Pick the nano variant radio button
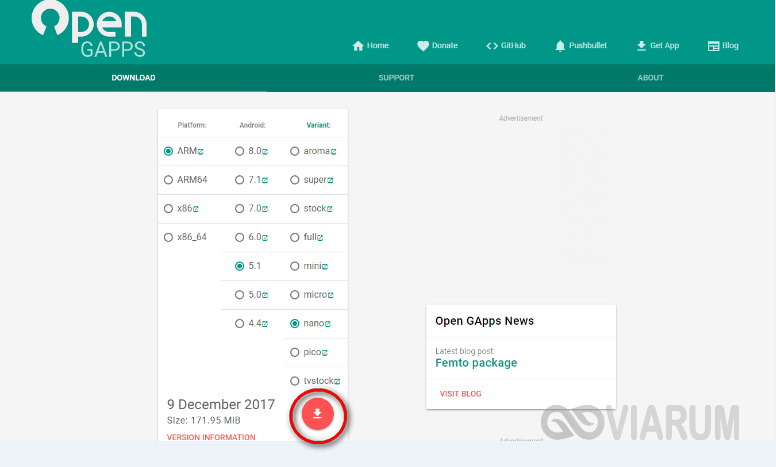 tap(294, 324)
